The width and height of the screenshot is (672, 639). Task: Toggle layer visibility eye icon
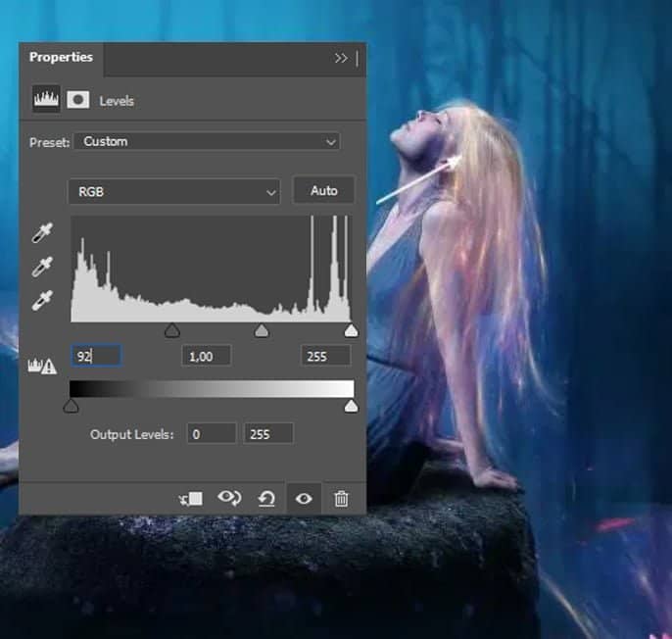[x=304, y=498]
